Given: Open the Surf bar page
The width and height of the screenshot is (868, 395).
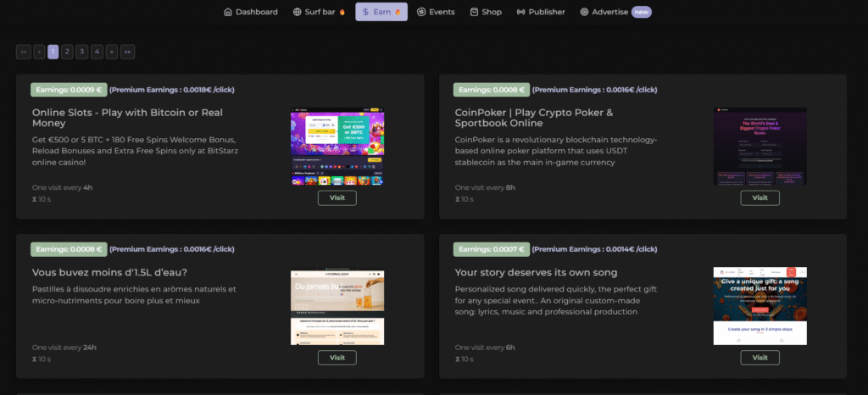Looking at the screenshot, I should pos(319,12).
